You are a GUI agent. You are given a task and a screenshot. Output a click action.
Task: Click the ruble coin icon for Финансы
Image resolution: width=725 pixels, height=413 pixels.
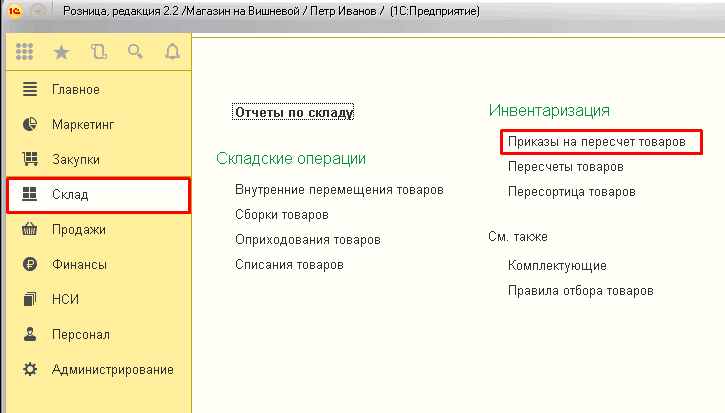(29, 265)
